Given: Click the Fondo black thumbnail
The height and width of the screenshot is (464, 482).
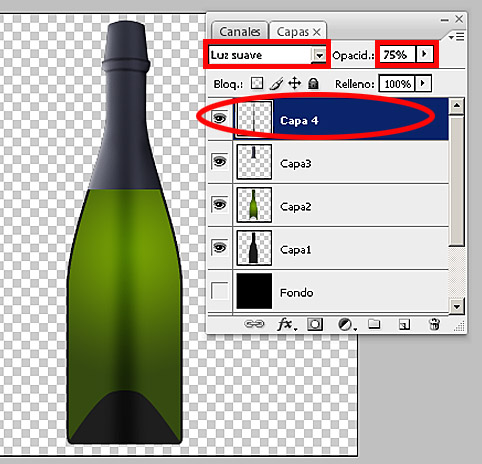Looking at the screenshot, I should tap(254, 291).
